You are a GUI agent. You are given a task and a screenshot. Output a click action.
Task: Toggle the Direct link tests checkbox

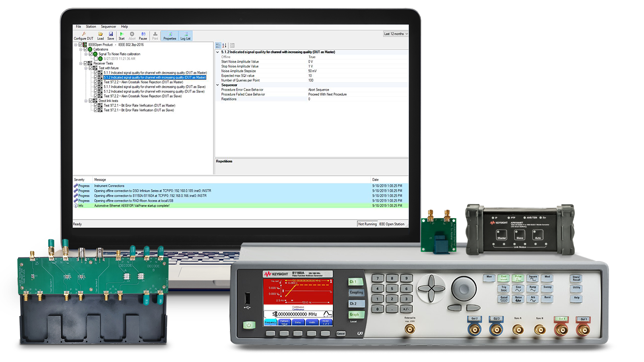[x=91, y=101]
